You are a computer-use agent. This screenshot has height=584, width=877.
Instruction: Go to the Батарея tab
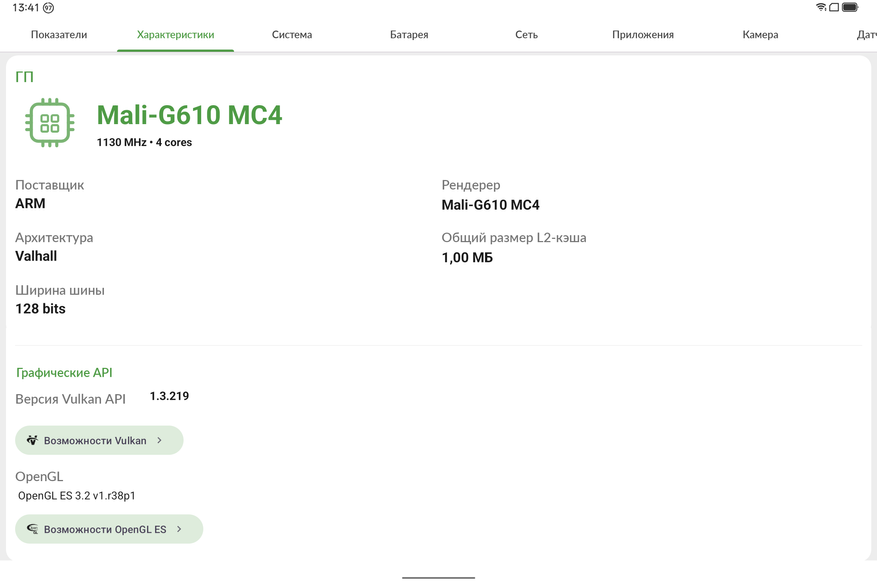409,35
